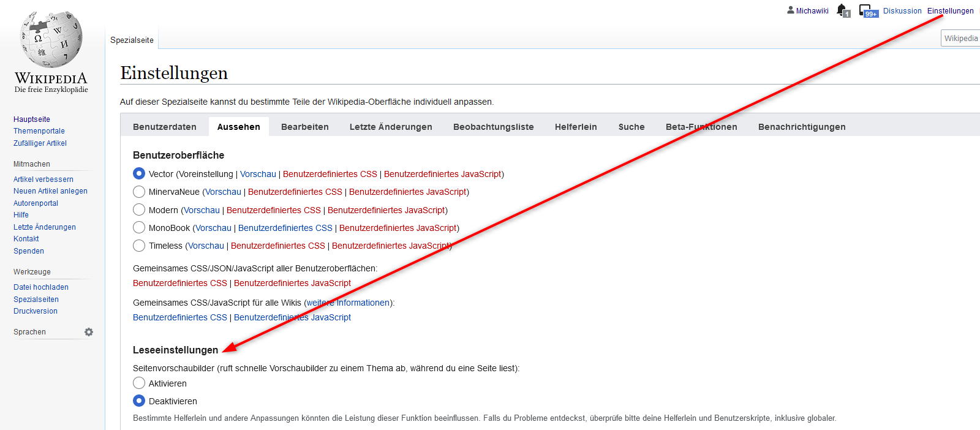Select the MinervaNeue skin radio button
The width and height of the screenshot is (980, 430).
pyautogui.click(x=139, y=192)
